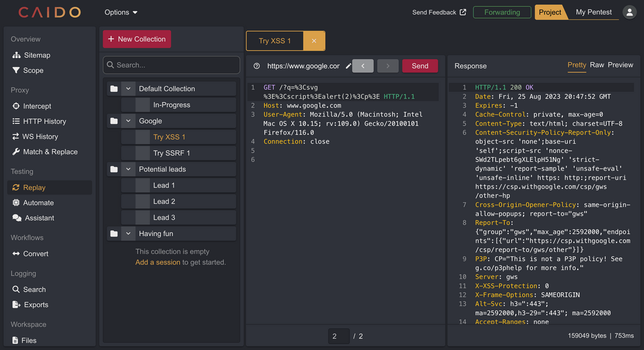Image resolution: width=644 pixels, height=350 pixels.
Task: Select the Intercept proxy tool
Action: pos(38,105)
